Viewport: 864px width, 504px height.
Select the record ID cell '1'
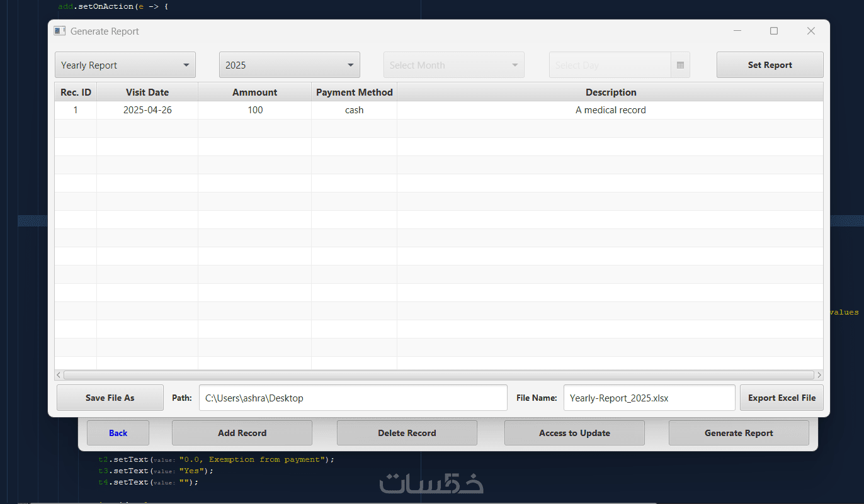point(76,110)
